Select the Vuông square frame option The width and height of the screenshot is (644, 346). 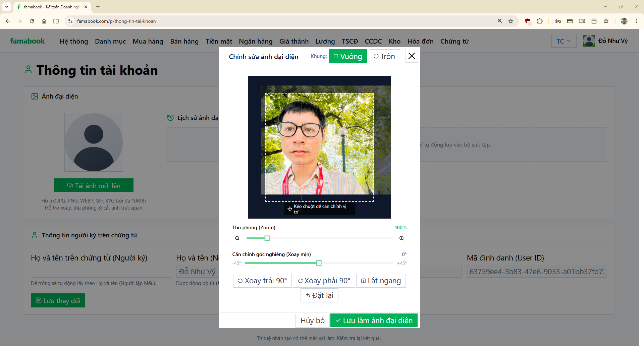(x=348, y=56)
